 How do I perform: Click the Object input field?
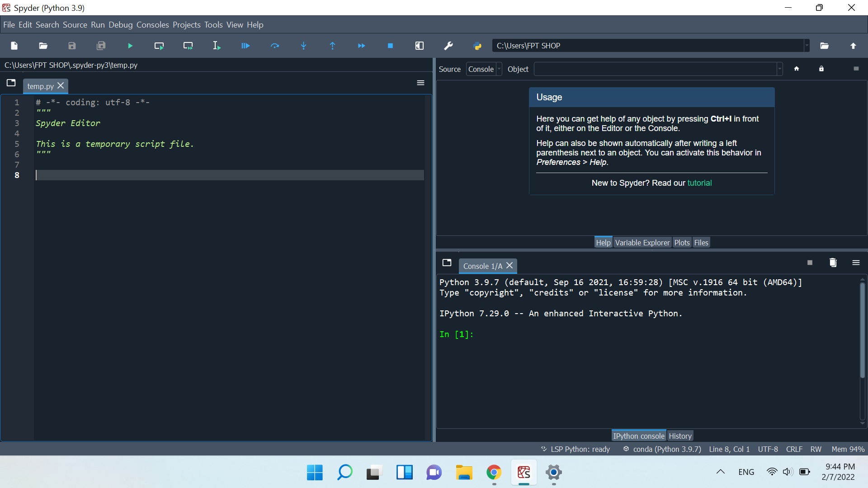coord(655,69)
